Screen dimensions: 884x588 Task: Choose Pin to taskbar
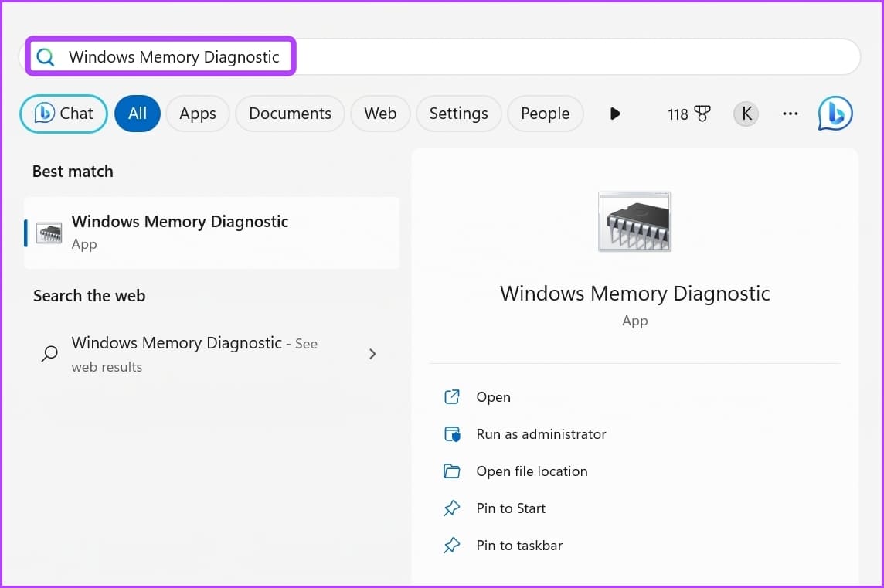518,546
